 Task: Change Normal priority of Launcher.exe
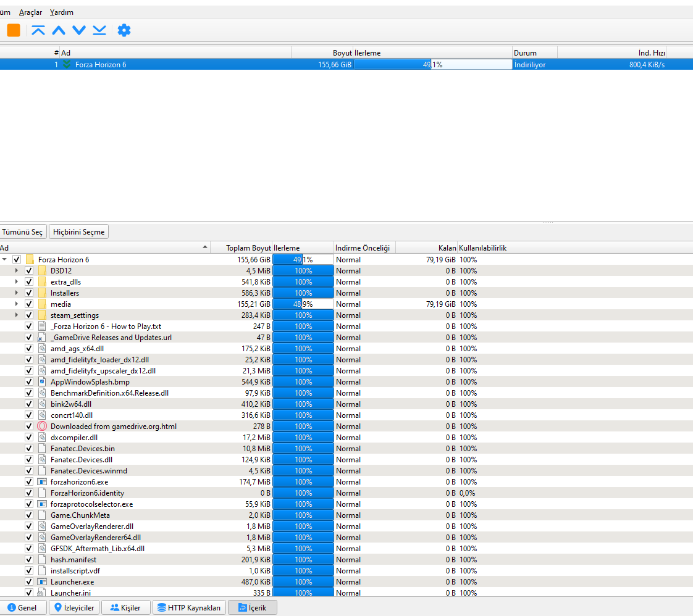click(348, 581)
